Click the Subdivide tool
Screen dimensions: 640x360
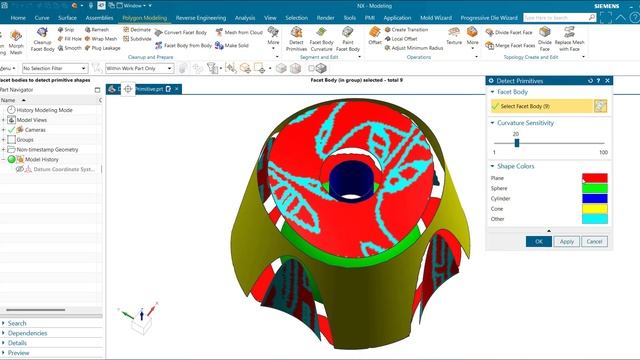point(137,39)
